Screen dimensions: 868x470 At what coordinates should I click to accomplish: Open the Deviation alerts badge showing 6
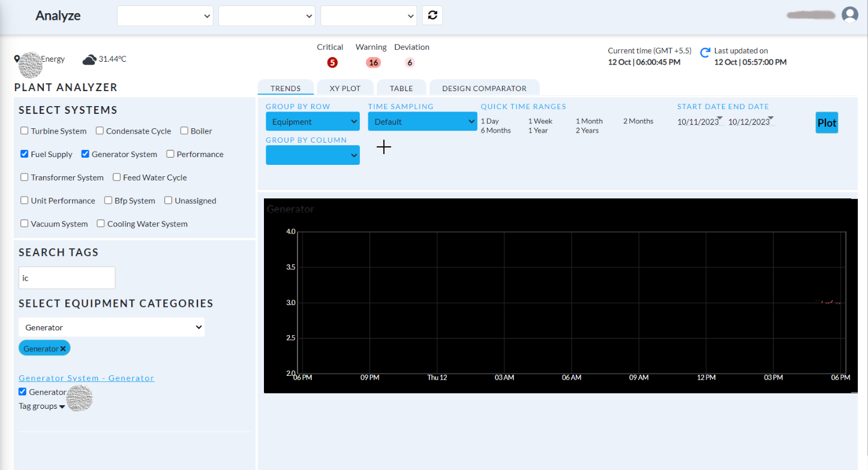pyautogui.click(x=410, y=62)
